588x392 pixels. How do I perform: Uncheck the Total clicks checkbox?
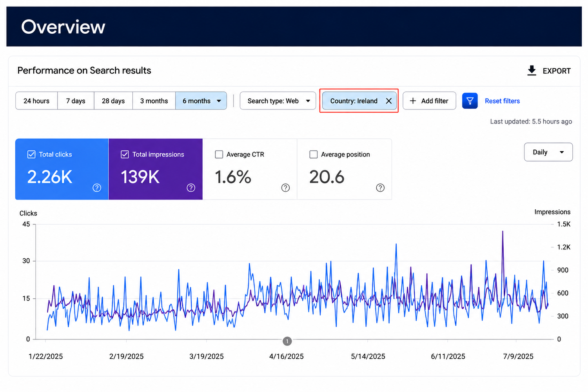pyautogui.click(x=31, y=154)
